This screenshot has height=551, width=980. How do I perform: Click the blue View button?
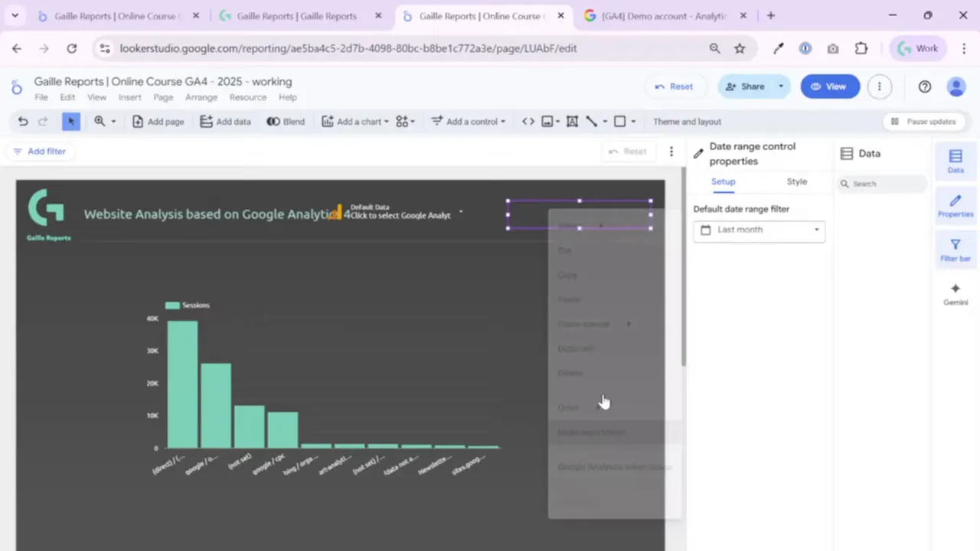coord(829,86)
